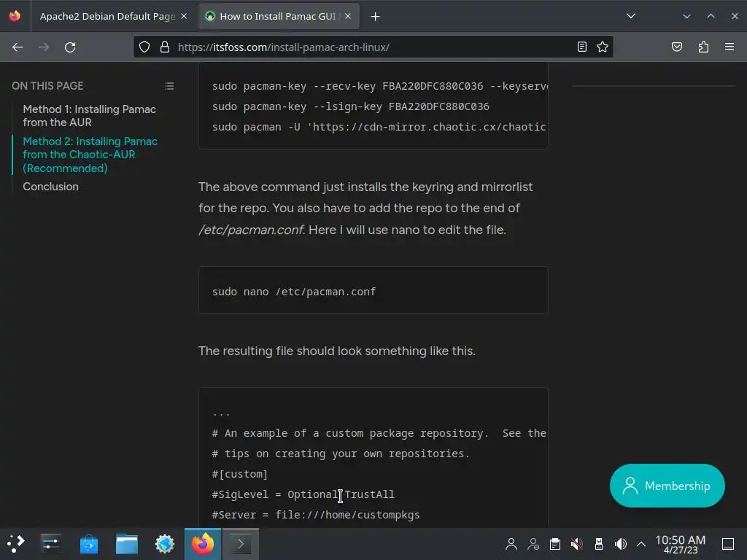747x560 pixels.
Task: Click the 'resulting file should look' paragraph
Action: point(337,351)
